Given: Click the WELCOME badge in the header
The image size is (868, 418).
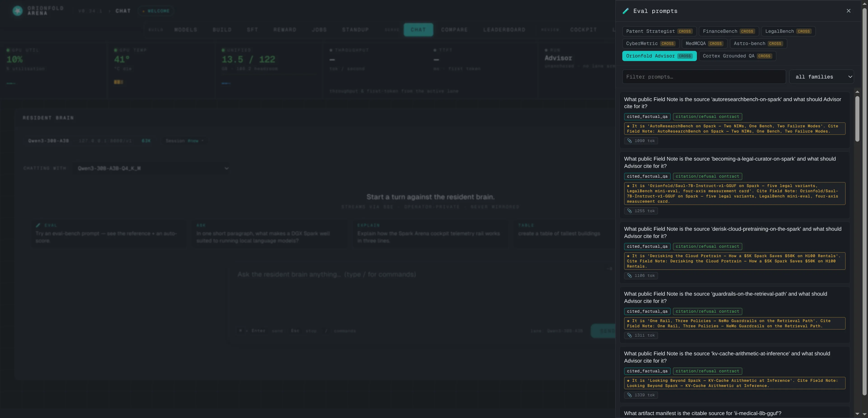Looking at the screenshot, I should click(x=156, y=11).
